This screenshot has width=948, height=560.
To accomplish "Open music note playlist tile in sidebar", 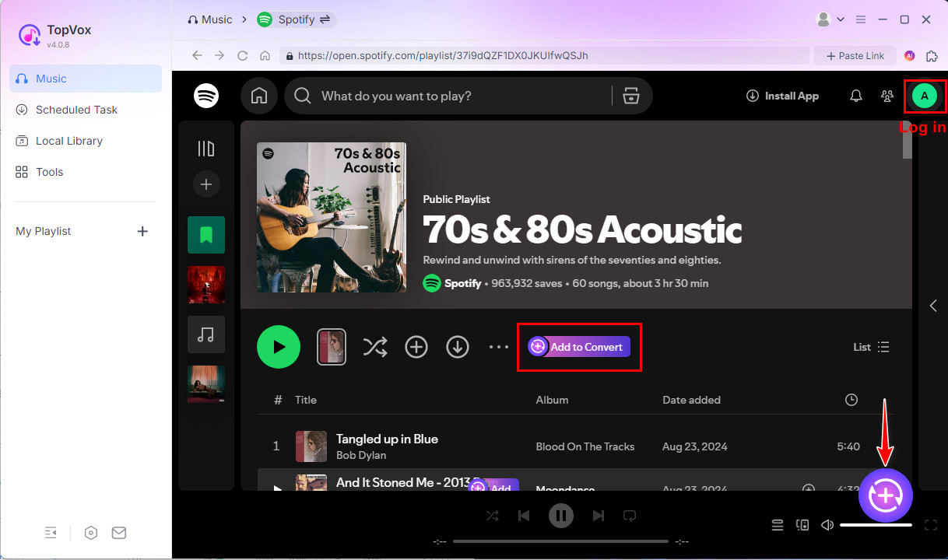I will 206,334.
